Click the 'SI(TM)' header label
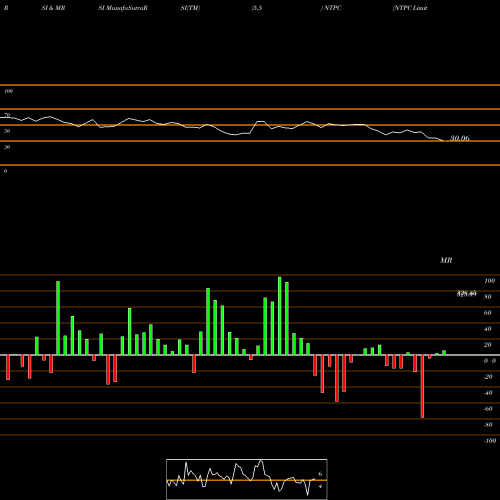Screen dimensions: 500x500 [x=190, y=8]
